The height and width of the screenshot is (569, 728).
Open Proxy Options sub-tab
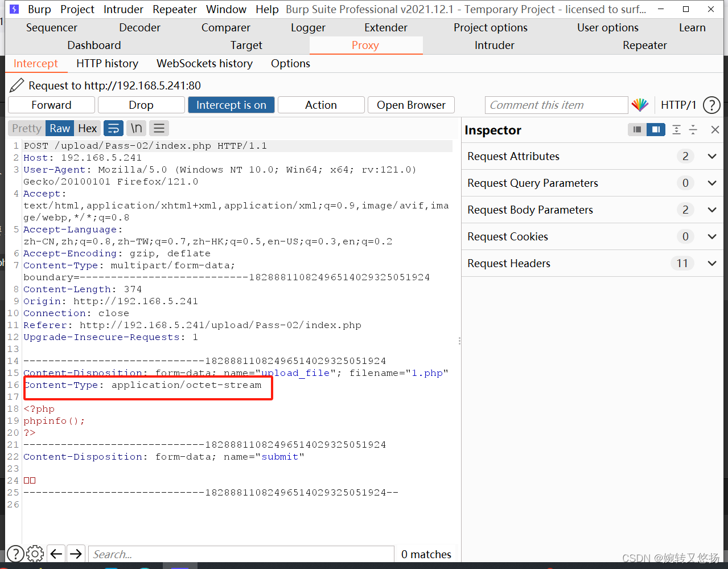coord(291,63)
